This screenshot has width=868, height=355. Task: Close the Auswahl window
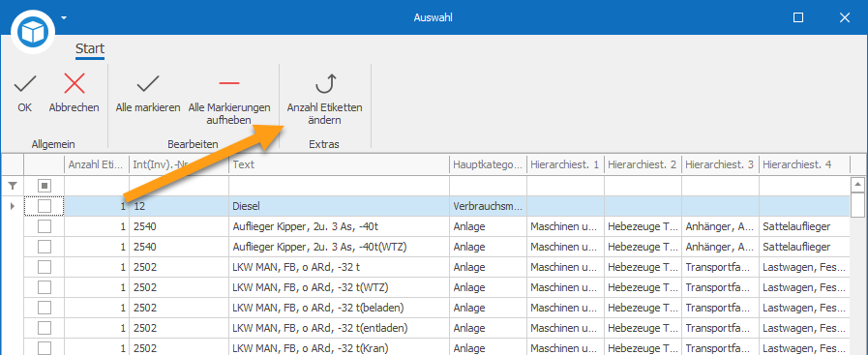click(844, 17)
